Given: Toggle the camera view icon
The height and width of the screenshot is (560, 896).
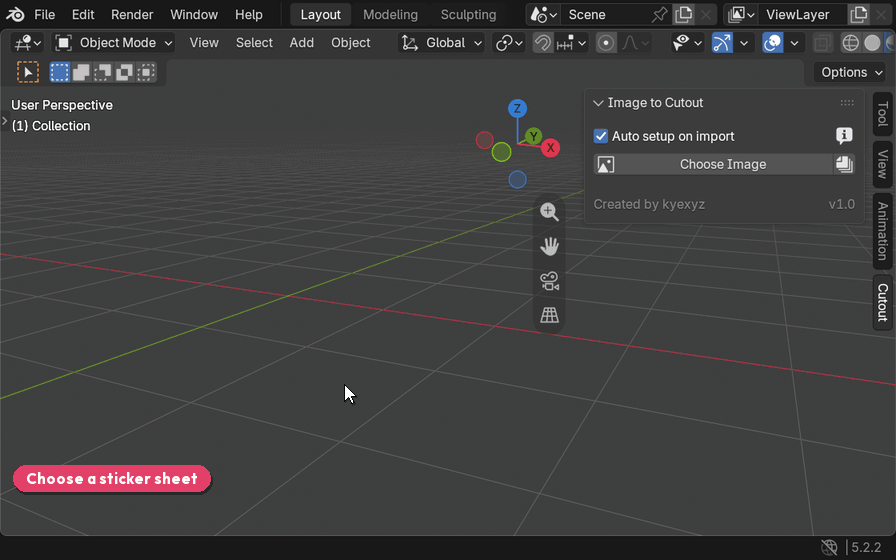Looking at the screenshot, I should click(x=549, y=281).
